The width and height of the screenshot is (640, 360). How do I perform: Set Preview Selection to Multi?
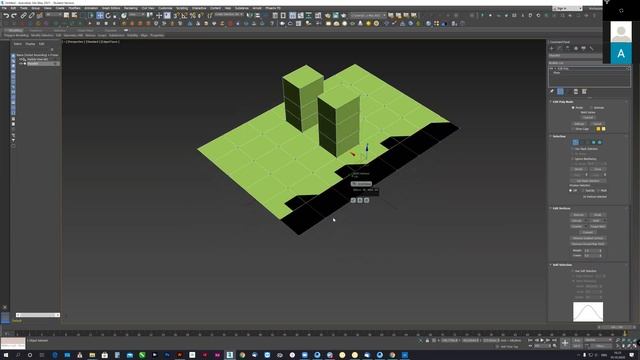coord(598,191)
